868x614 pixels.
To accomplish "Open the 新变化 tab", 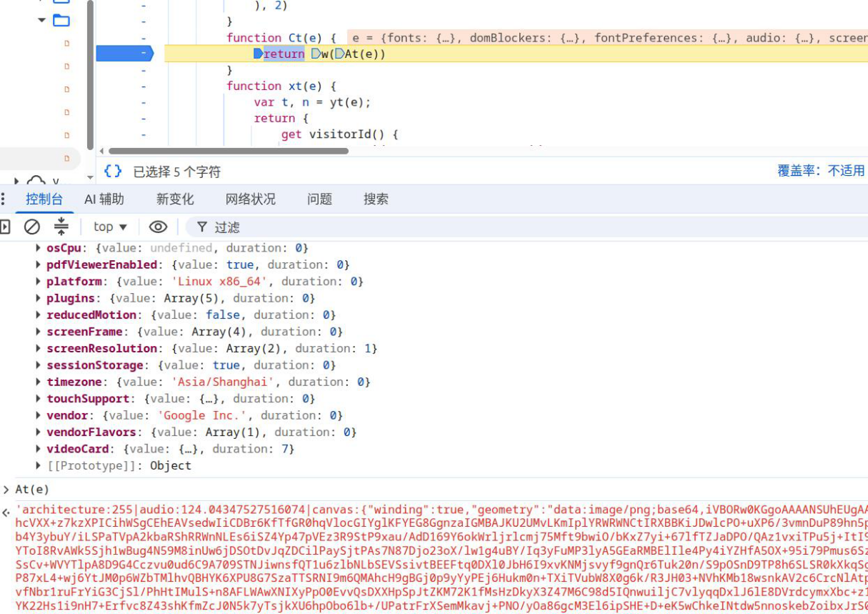I will (x=175, y=199).
